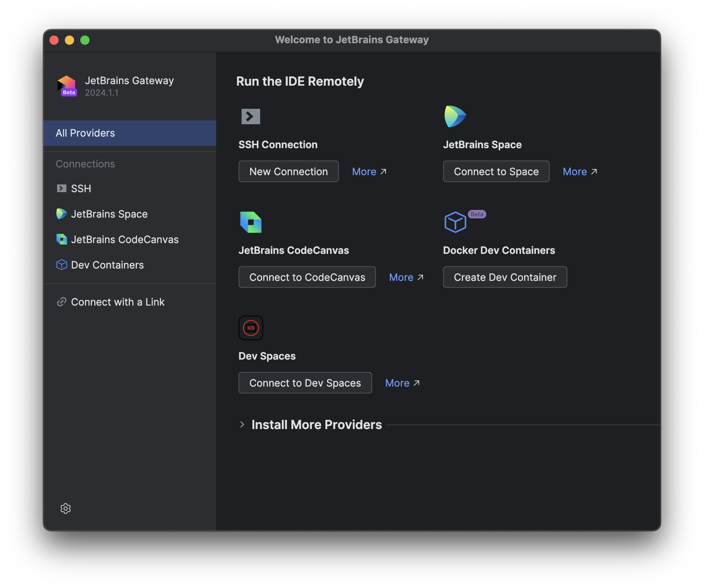704x588 pixels.
Task: Select the JetBrains Space triangle logo
Action: tap(455, 116)
